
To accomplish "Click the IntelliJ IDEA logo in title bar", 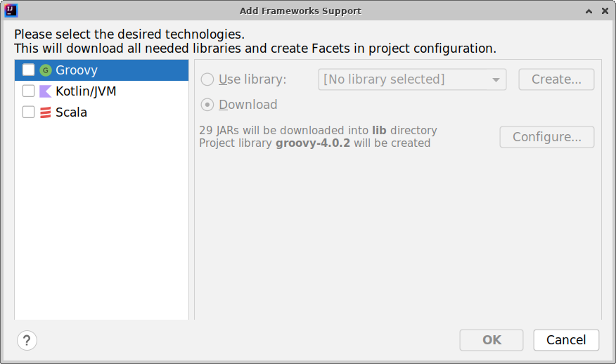I will pyautogui.click(x=11, y=11).
